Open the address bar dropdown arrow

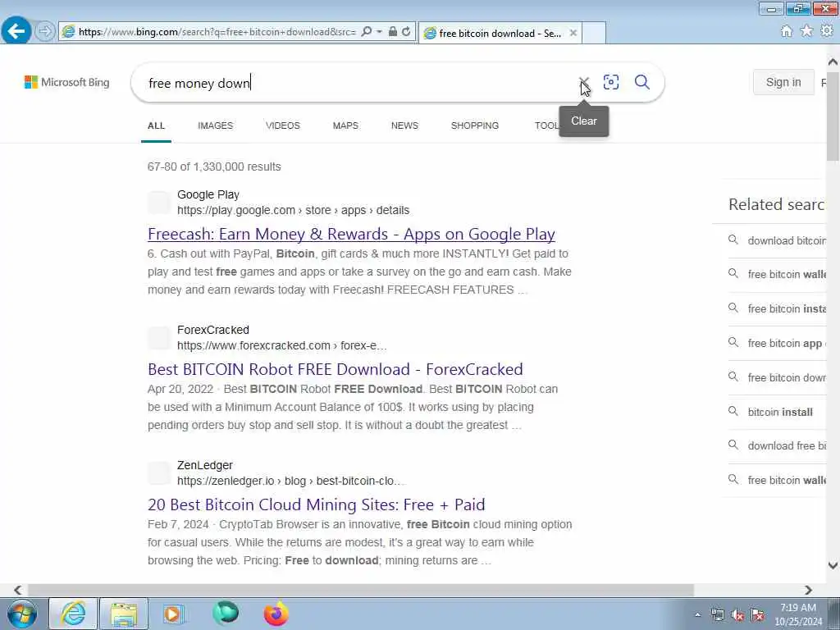coord(379,32)
